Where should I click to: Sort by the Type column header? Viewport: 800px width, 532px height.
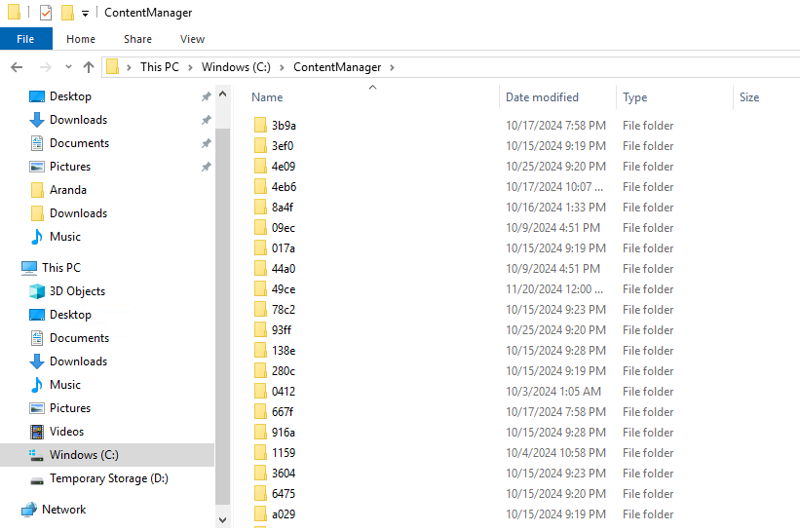[x=634, y=97]
